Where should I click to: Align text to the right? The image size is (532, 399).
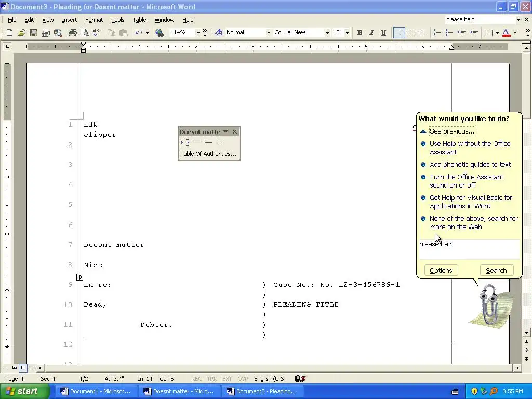[x=422, y=33]
